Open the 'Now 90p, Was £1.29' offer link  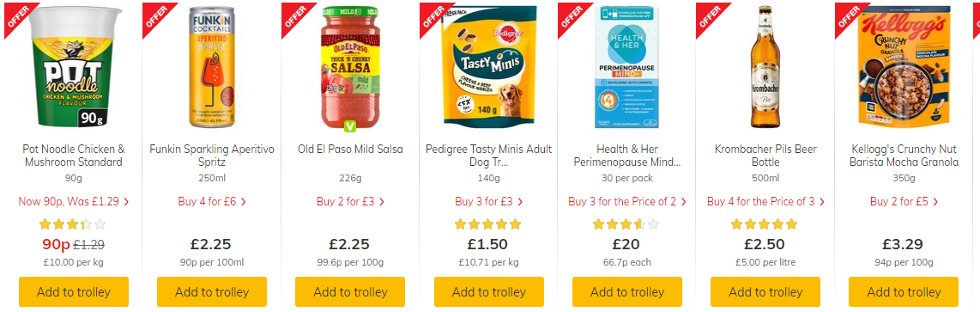(x=74, y=202)
